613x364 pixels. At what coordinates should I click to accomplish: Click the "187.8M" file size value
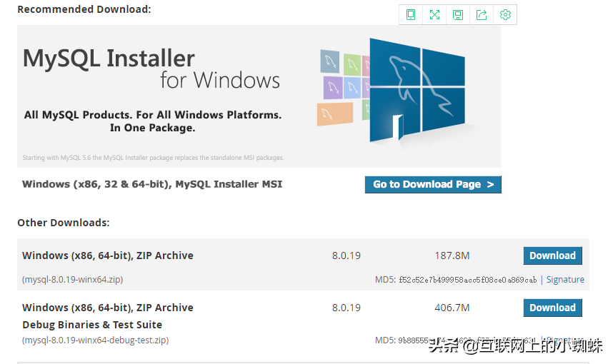[x=452, y=256]
